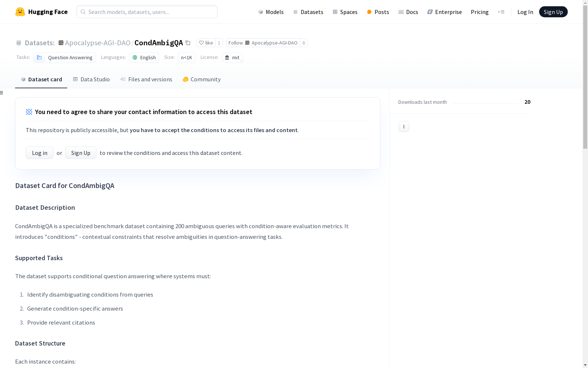Click the Supported Tasks heading
Image resolution: width=588 pixels, height=368 pixels.
39,258
